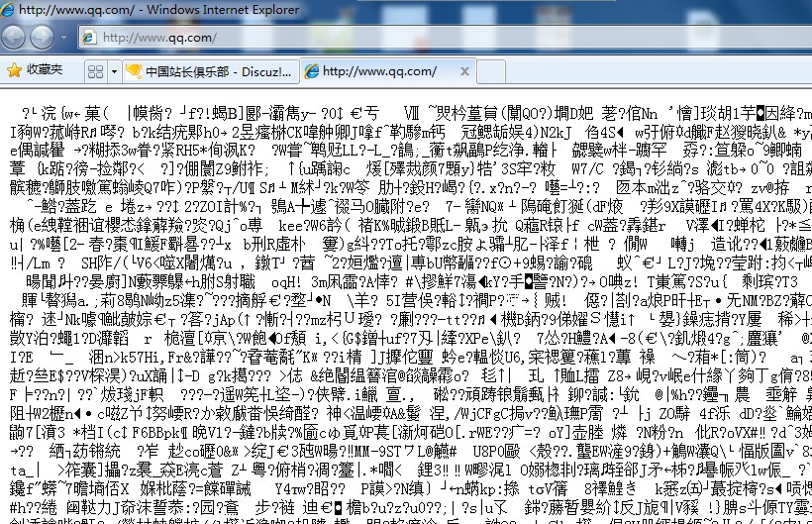Click the favorites star icon

pyautogui.click(x=15, y=70)
